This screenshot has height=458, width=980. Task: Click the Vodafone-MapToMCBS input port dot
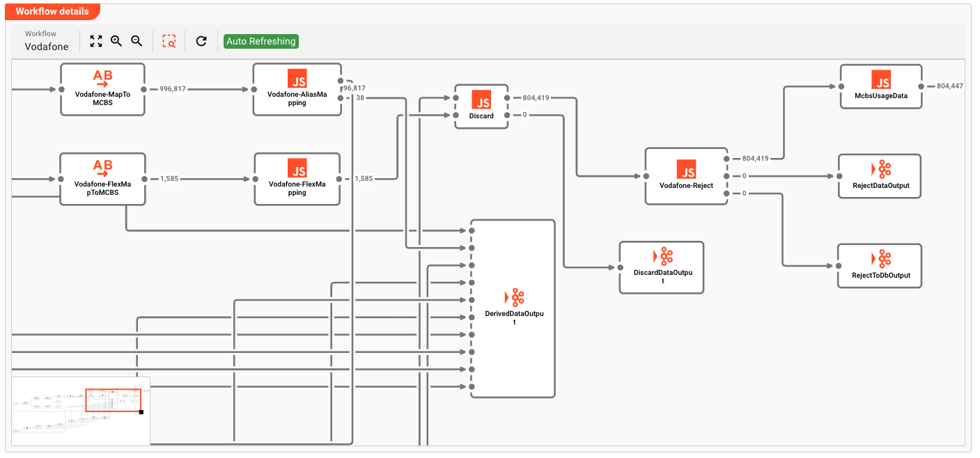[x=61, y=89]
